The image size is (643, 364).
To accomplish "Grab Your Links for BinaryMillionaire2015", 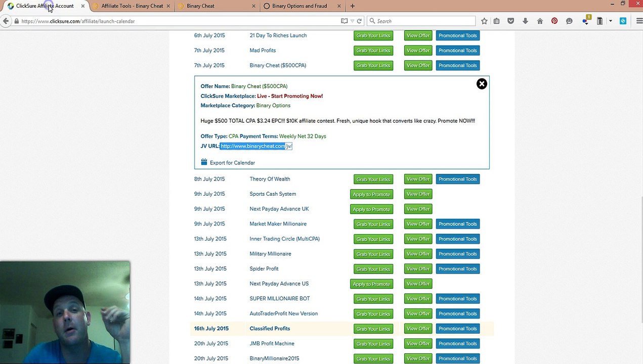I will point(373,358).
